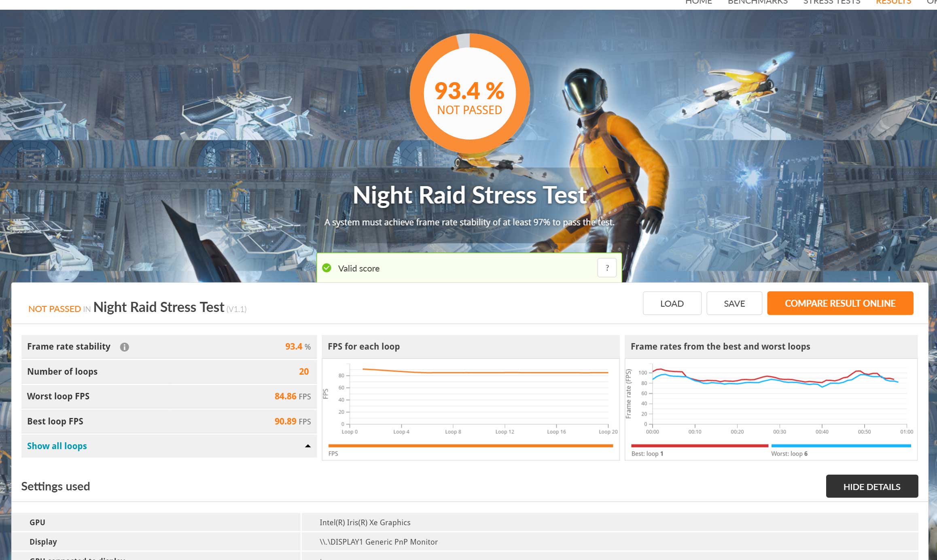Select the Best loop FPS value 90.89
This screenshot has width=937, height=560.
tap(286, 421)
